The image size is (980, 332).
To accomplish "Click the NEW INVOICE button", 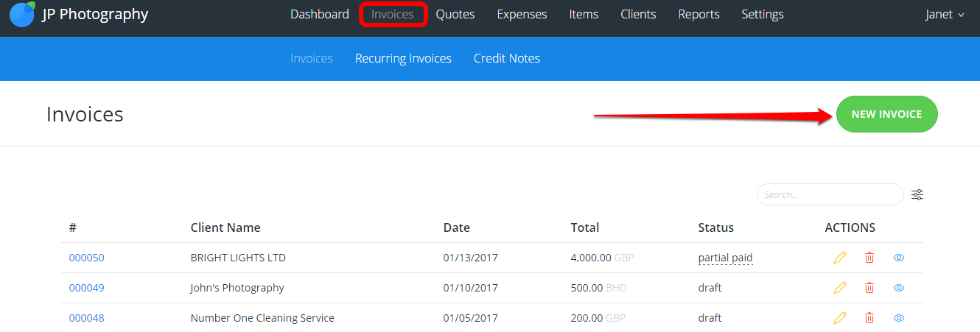I will tap(887, 114).
